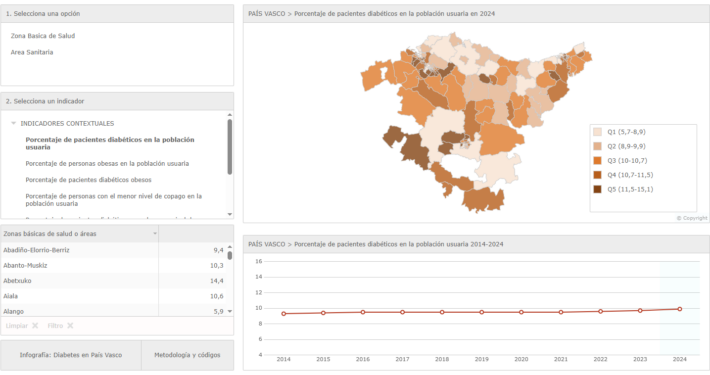The image size is (710, 375).
Task: Collapse INDICADORES CONTEXTUALES group
Action: tap(14, 123)
